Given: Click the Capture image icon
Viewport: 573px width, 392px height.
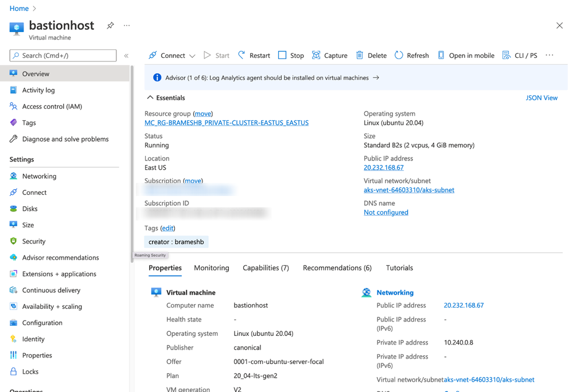Looking at the screenshot, I should click(316, 55).
